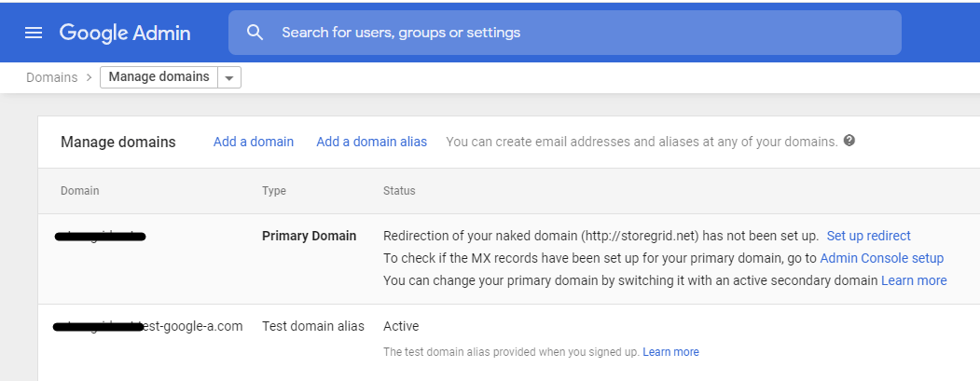Select the Test domain alias type cell

(x=313, y=326)
